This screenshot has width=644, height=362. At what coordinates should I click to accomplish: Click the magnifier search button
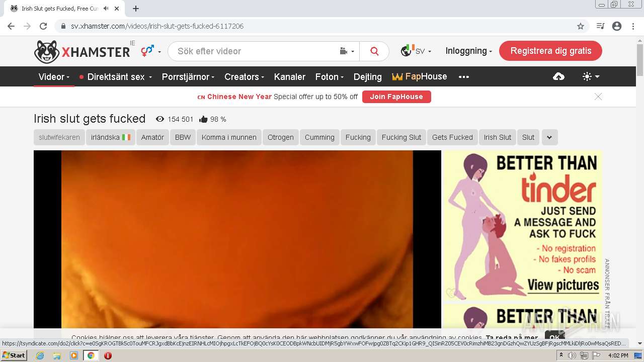coord(374,51)
